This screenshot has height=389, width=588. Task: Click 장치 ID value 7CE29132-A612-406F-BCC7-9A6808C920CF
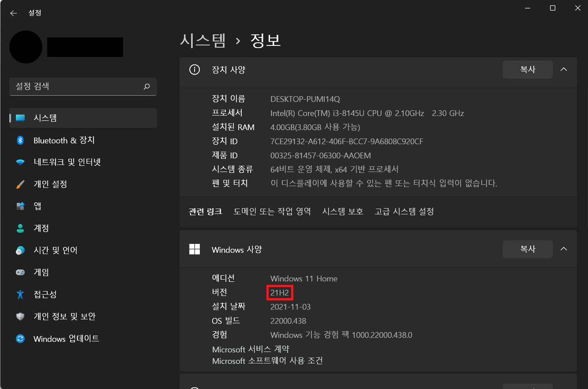(347, 142)
